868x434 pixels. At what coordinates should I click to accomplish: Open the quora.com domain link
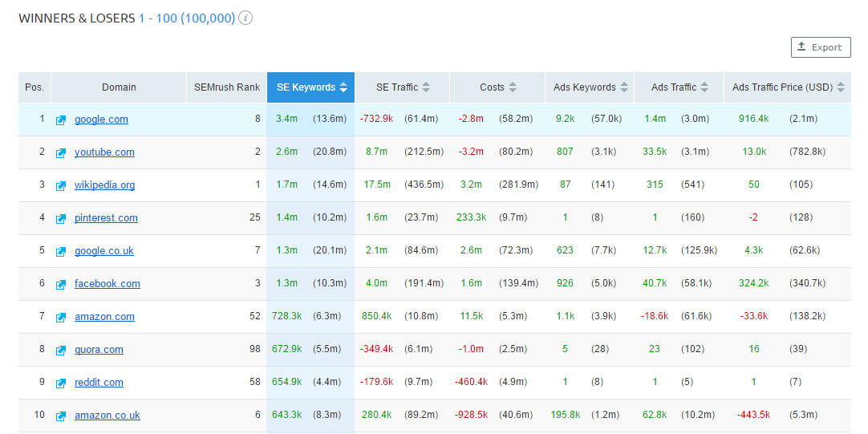[x=99, y=350]
